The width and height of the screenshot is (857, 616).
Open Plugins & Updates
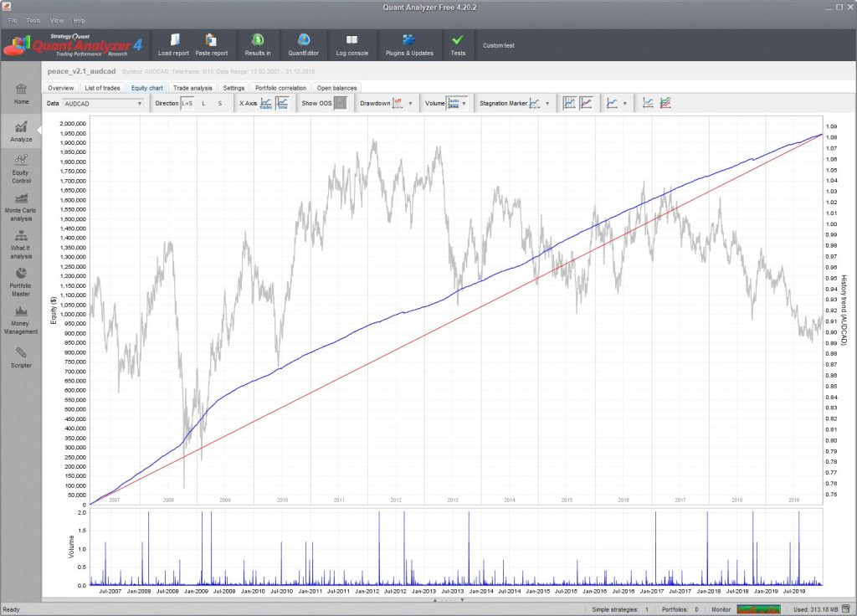click(409, 40)
